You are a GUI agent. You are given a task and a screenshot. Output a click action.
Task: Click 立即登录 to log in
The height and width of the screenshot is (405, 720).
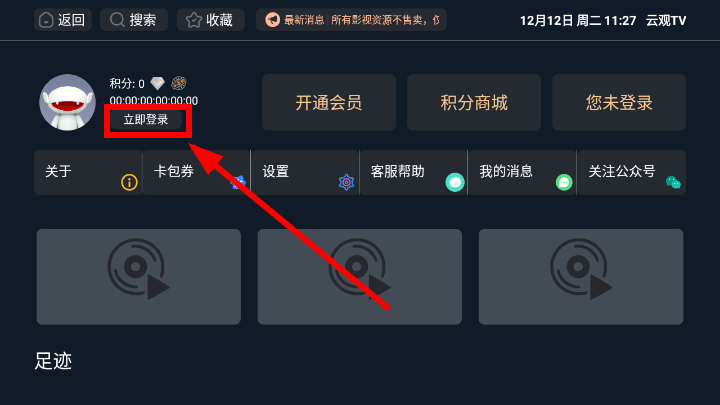146,120
